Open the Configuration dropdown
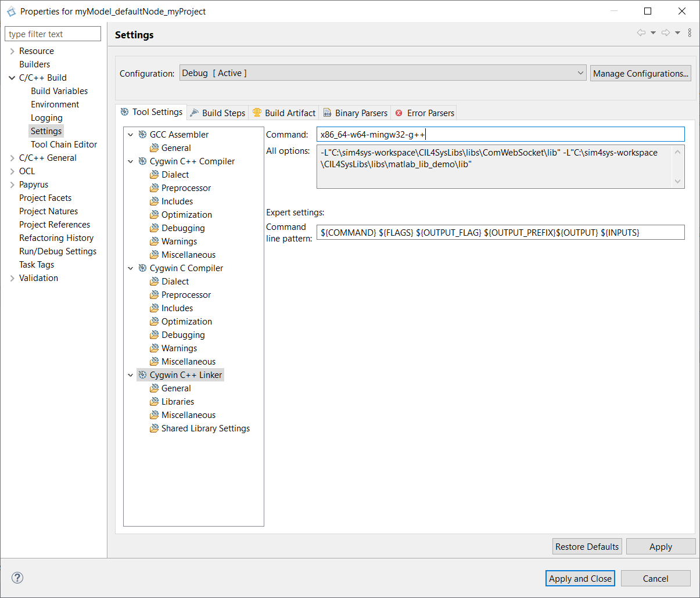This screenshot has width=700, height=598. tap(383, 73)
